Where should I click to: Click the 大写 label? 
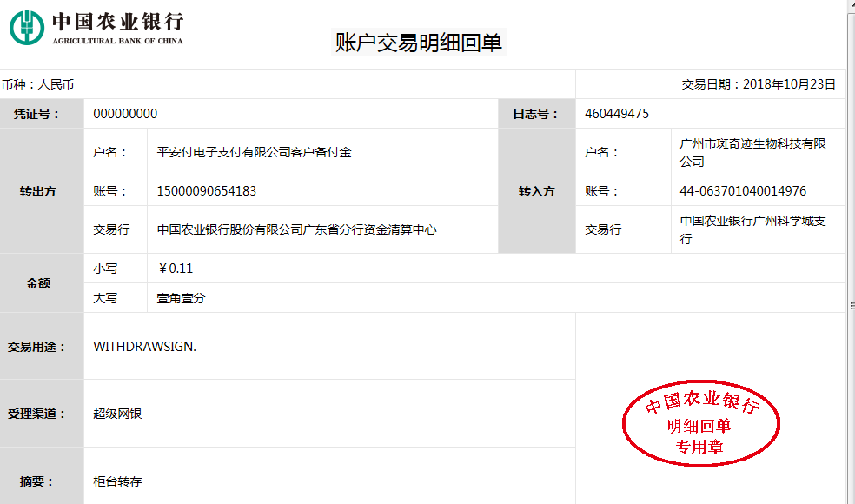tap(105, 298)
